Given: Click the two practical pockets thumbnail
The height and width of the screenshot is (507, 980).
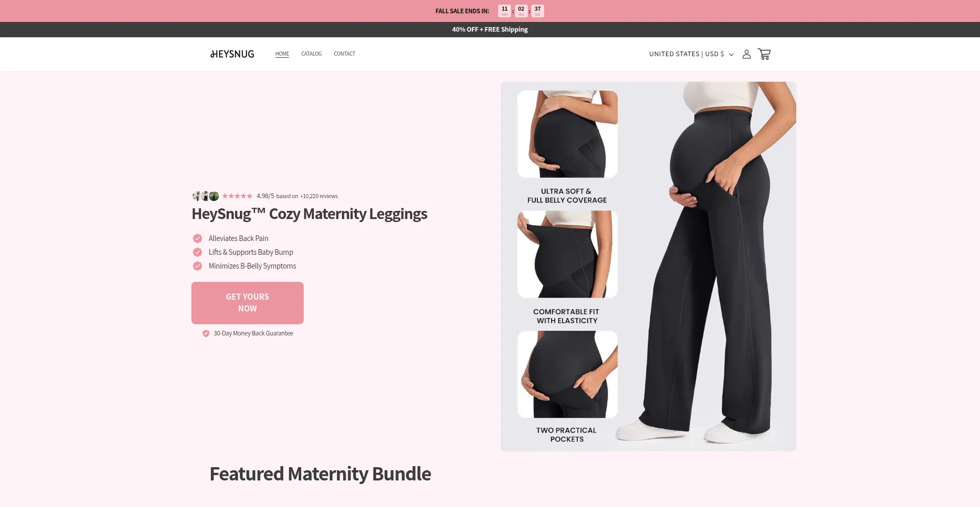Looking at the screenshot, I should pos(568,374).
